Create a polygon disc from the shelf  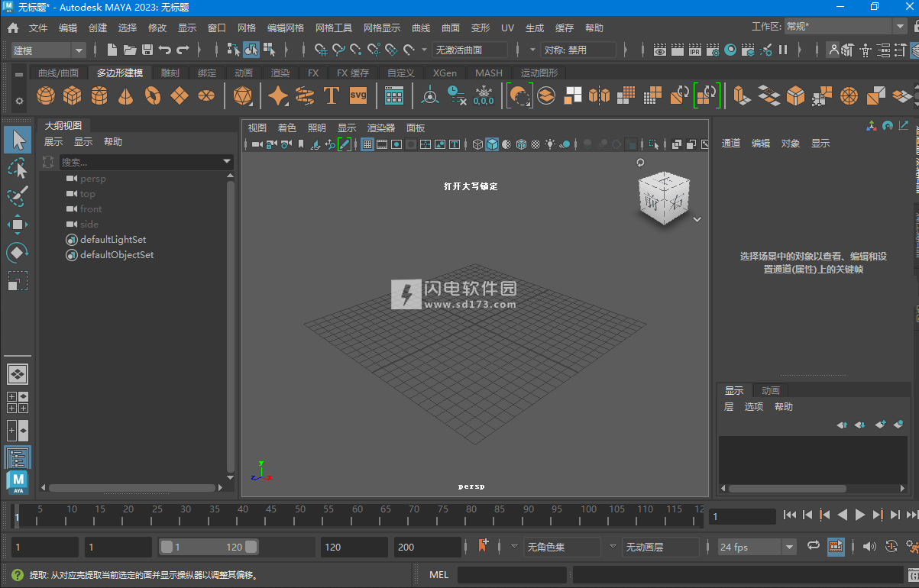click(x=206, y=96)
